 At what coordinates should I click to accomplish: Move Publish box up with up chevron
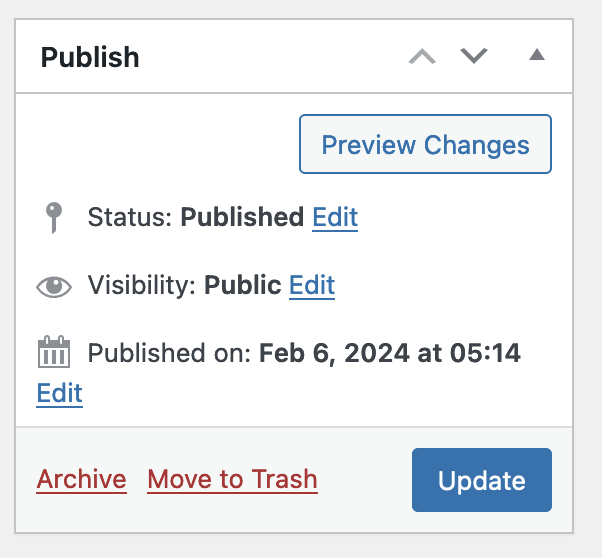coord(423,57)
